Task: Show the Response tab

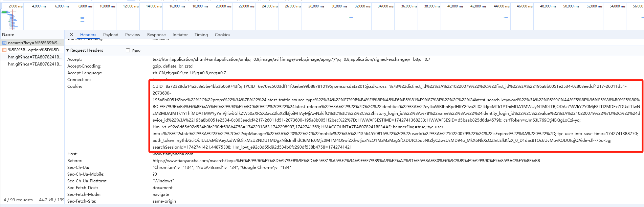Action: (x=156, y=35)
